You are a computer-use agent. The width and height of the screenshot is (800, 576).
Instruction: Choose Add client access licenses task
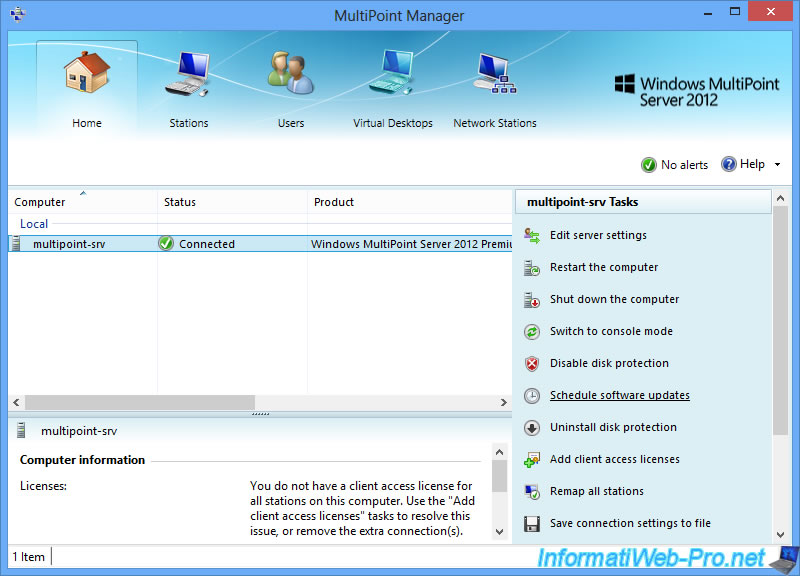pos(615,459)
